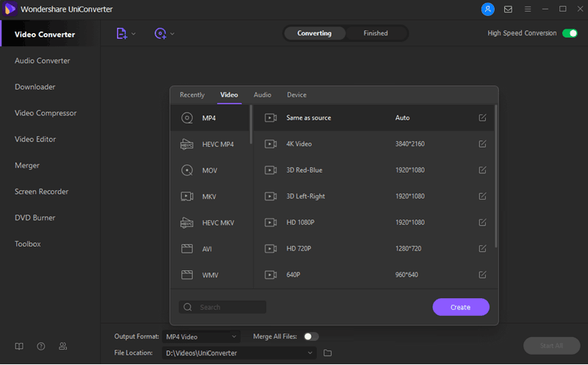Screen dimensions: 588x365
Task: Click the Load DVD disc icon
Action: [x=160, y=33]
